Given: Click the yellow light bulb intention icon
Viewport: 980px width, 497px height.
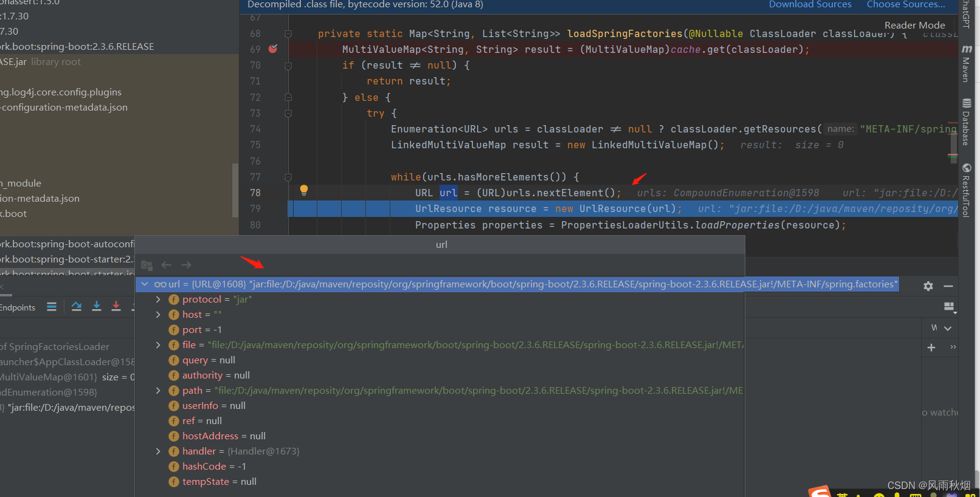Looking at the screenshot, I should point(304,190).
